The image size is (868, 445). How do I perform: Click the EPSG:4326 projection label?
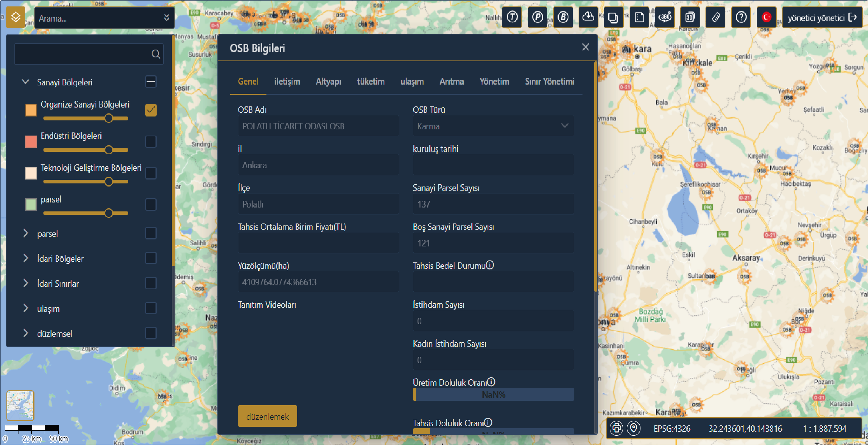[x=672, y=428]
